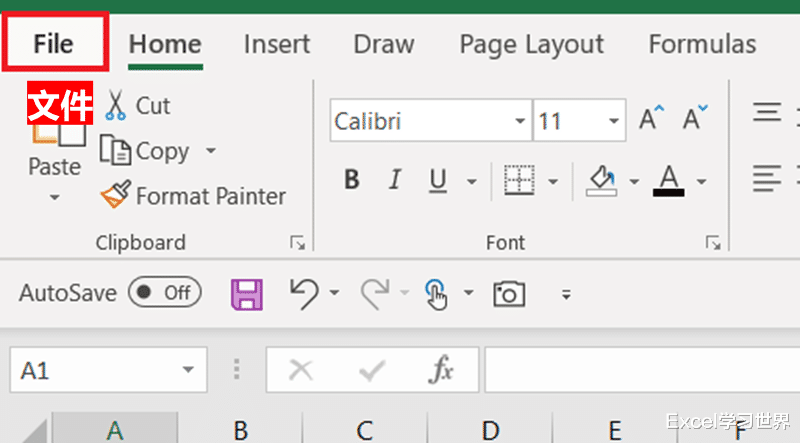Undo the last action
Image resolution: width=800 pixels, height=443 pixels.
(x=304, y=294)
